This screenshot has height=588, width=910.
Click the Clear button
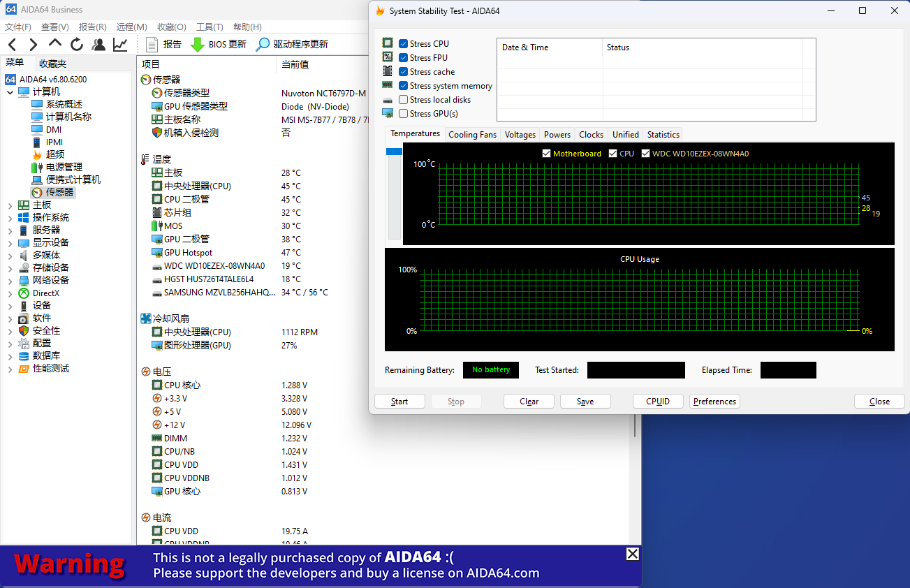click(529, 402)
